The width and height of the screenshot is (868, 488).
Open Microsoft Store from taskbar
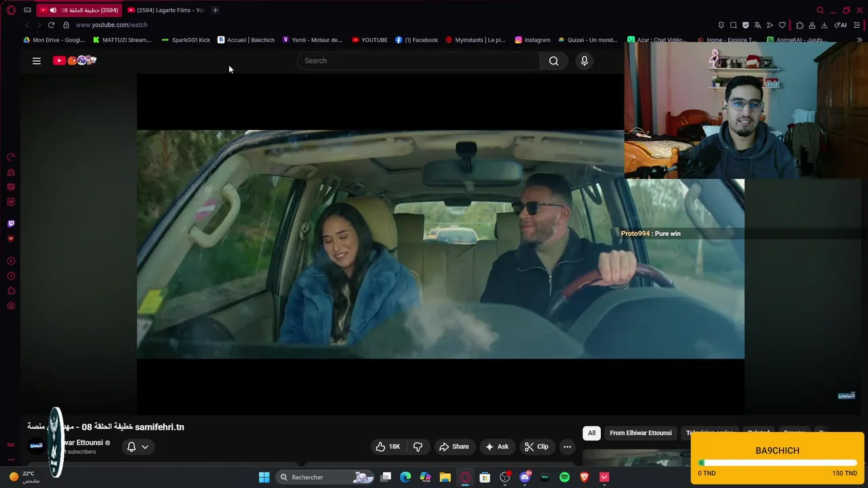(x=485, y=477)
